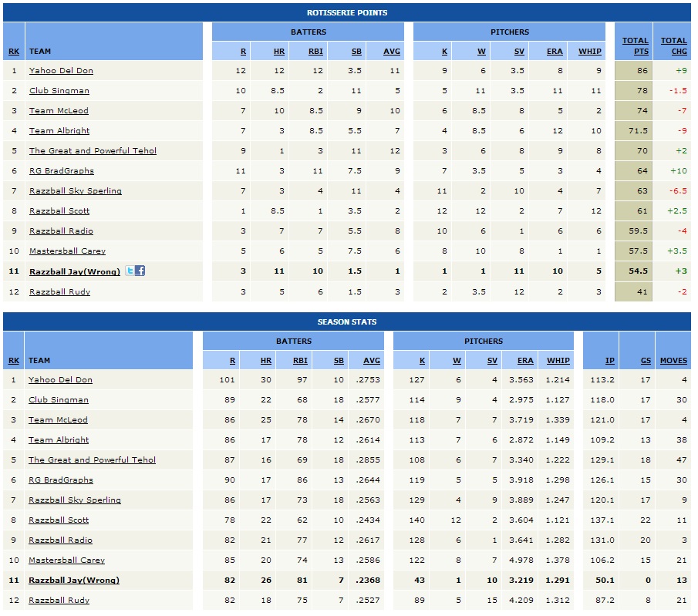Open Team Albright in Season Stats

coord(59,439)
